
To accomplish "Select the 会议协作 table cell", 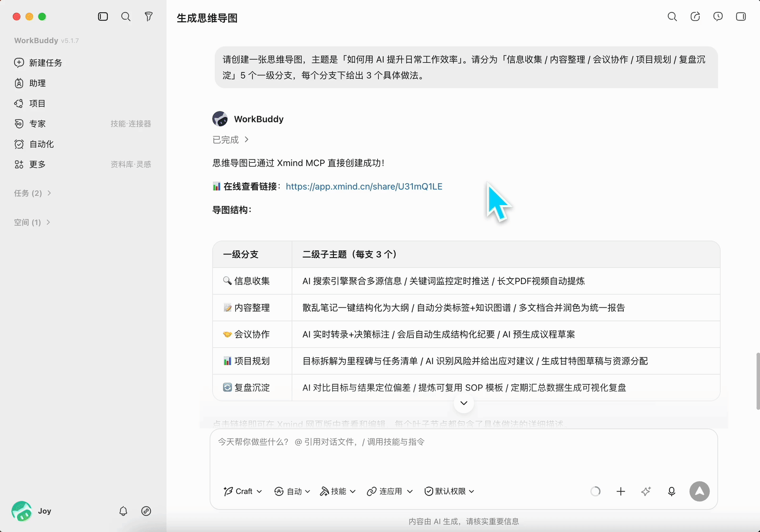I will [252, 334].
